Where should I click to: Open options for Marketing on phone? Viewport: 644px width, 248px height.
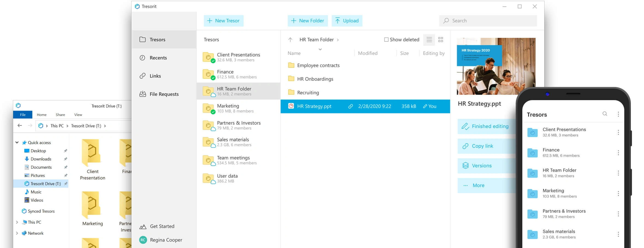pos(618,194)
